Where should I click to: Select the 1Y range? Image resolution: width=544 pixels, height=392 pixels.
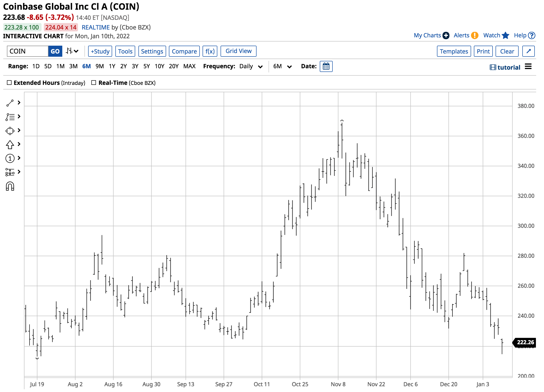112,66
